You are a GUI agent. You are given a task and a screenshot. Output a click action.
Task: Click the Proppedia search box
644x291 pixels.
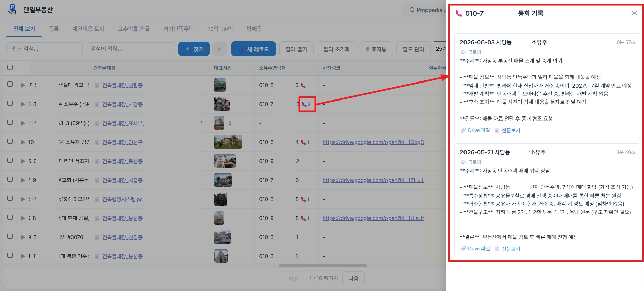(425, 10)
